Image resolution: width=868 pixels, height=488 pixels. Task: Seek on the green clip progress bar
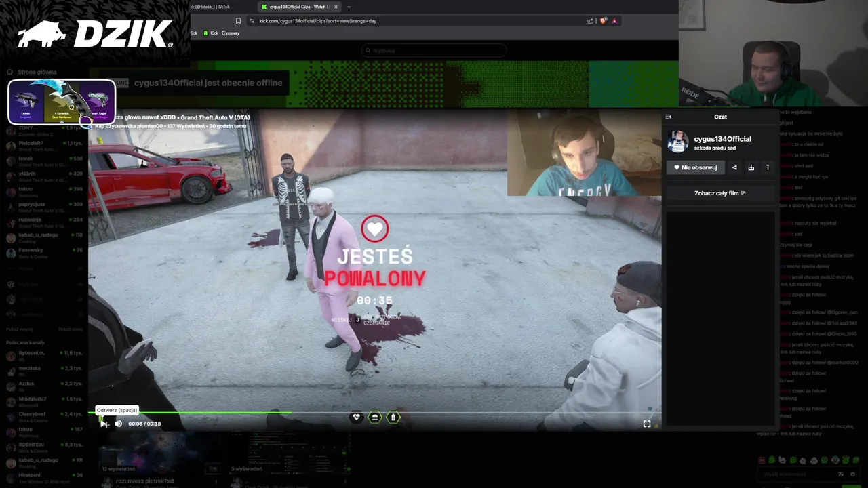[374, 412]
